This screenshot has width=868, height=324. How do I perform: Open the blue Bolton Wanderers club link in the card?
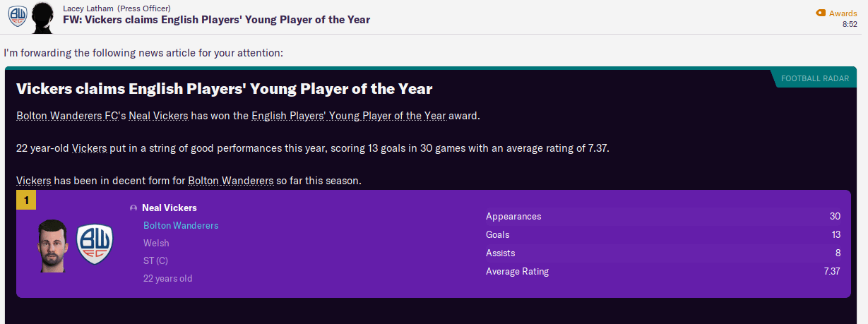(x=181, y=226)
